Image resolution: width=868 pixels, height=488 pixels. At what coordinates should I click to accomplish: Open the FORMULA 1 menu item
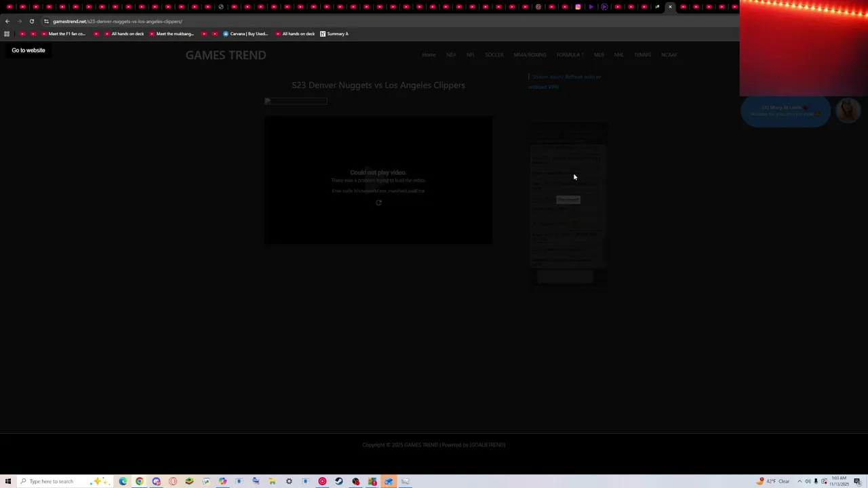[x=570, y=55]
